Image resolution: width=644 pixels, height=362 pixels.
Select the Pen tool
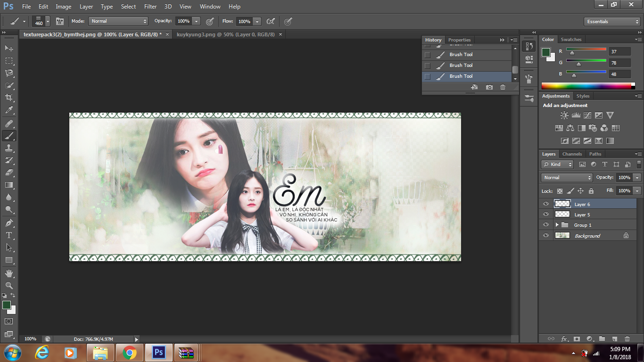(9, 222)
